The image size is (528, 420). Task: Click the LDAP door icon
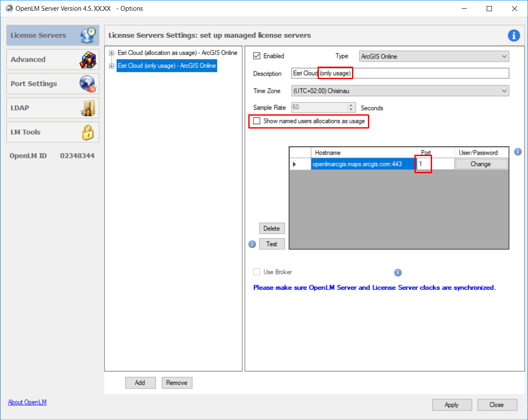[88, 108]
